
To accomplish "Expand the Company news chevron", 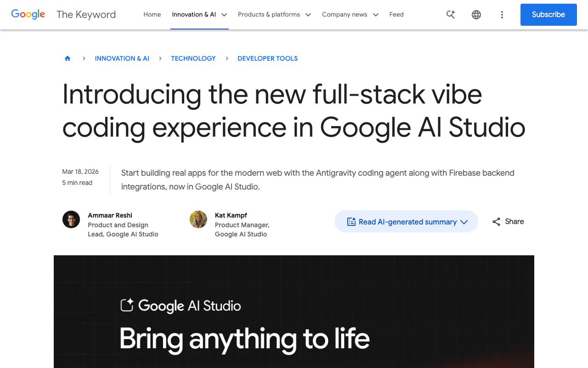I will tap(376, 15).
